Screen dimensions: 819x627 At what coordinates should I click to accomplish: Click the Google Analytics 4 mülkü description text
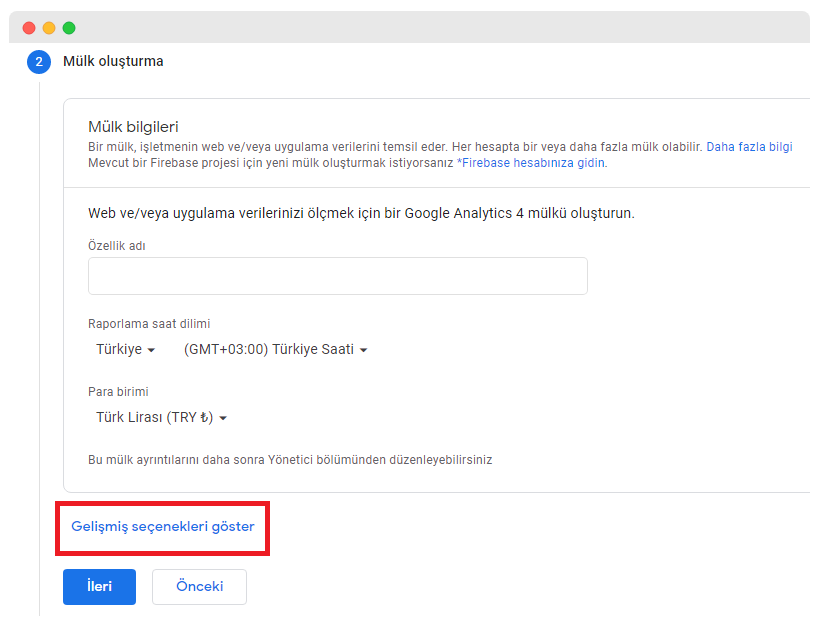[x=361, y=213]
